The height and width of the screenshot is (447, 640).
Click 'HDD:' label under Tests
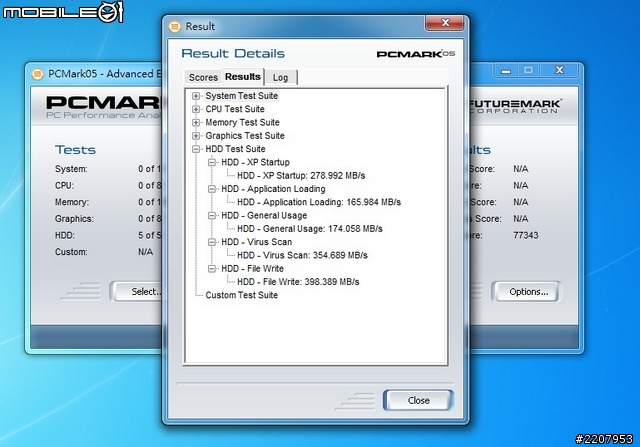coord(65,236)
